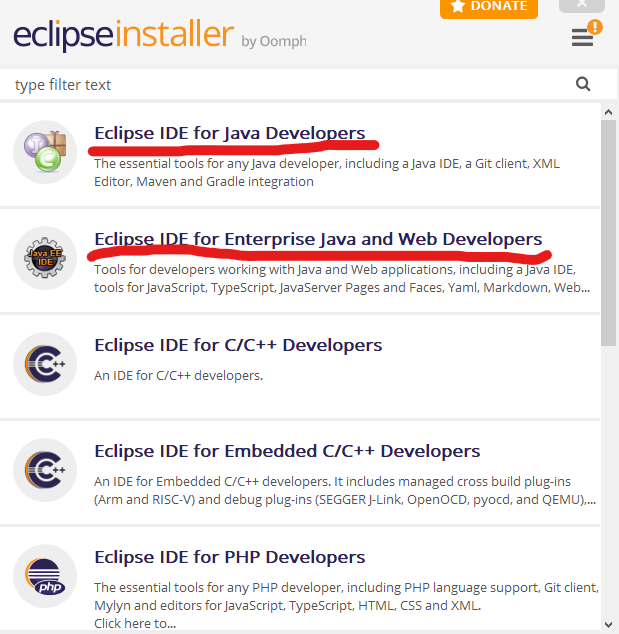Choose Eclipse IDE for PHP Developers title

tap(230, 557)
